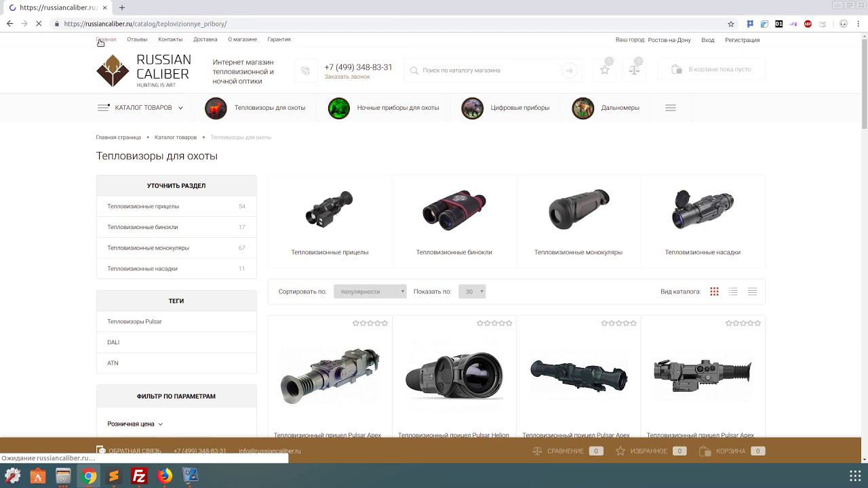Click the night vision category round icon
Image resolution: width=868 pixels, height=488 pixels.
click(339, 108)
